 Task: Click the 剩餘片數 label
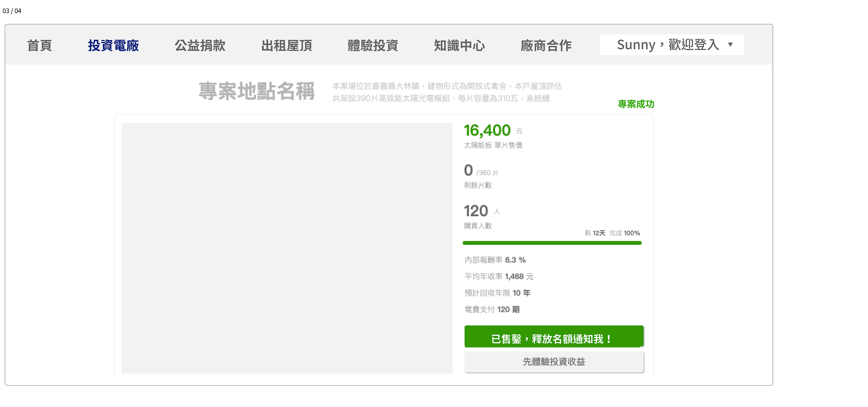tap(478, 185)
